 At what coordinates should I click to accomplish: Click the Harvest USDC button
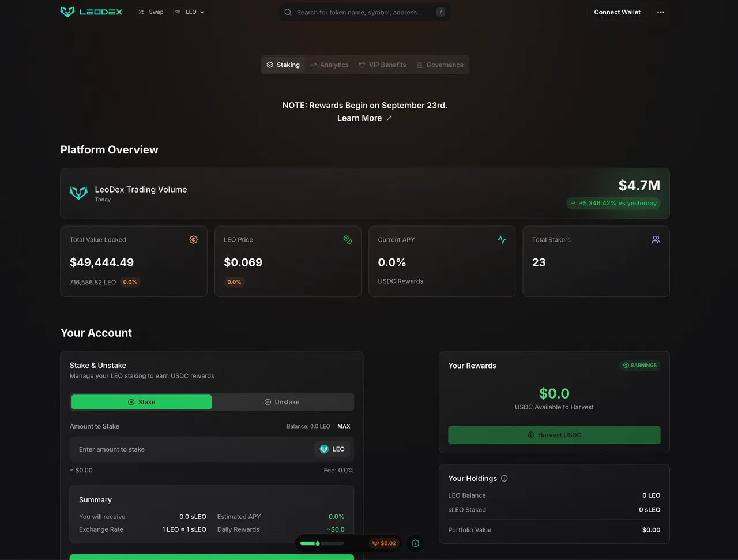tap(554, 435)
